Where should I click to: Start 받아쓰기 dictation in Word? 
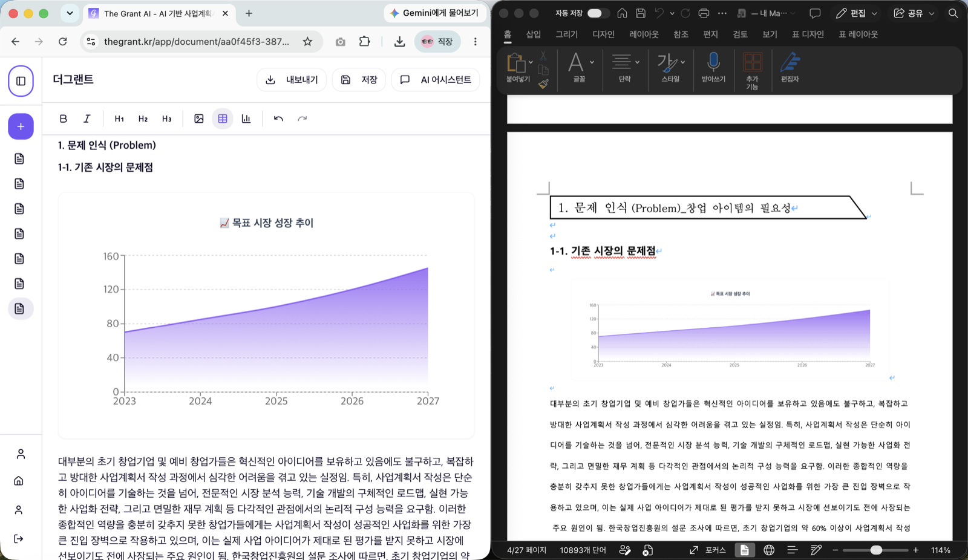click(x=713, y=67)
